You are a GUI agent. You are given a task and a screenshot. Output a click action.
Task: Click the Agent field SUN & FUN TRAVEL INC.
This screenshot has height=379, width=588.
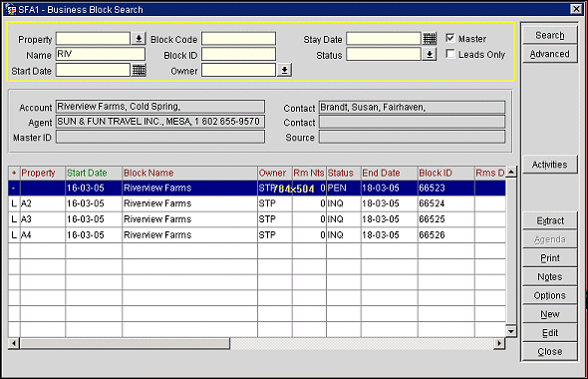pyautogui.click(x=160, y=122)
